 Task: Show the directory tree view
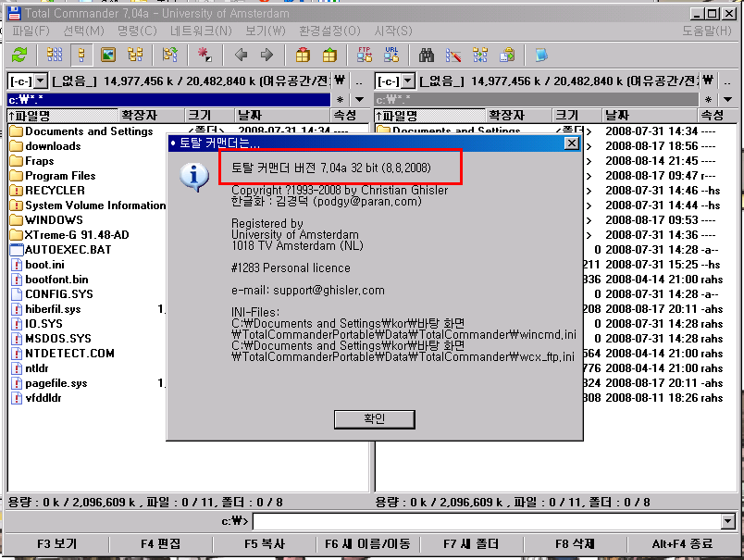tap(135, 55)
